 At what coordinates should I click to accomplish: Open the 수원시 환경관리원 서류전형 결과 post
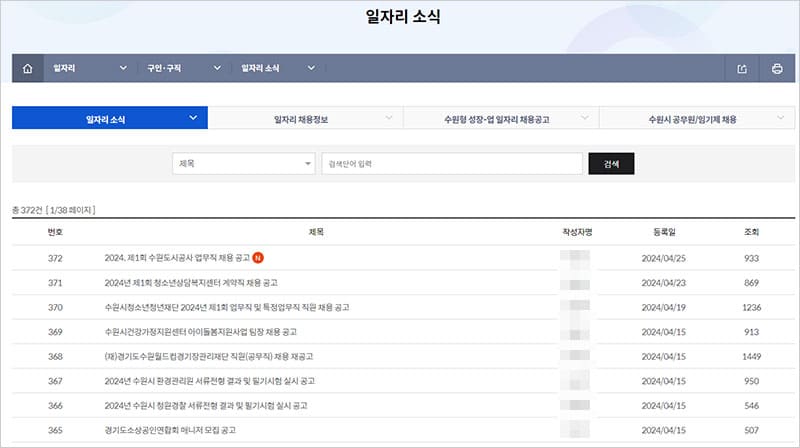pos(210,381)
